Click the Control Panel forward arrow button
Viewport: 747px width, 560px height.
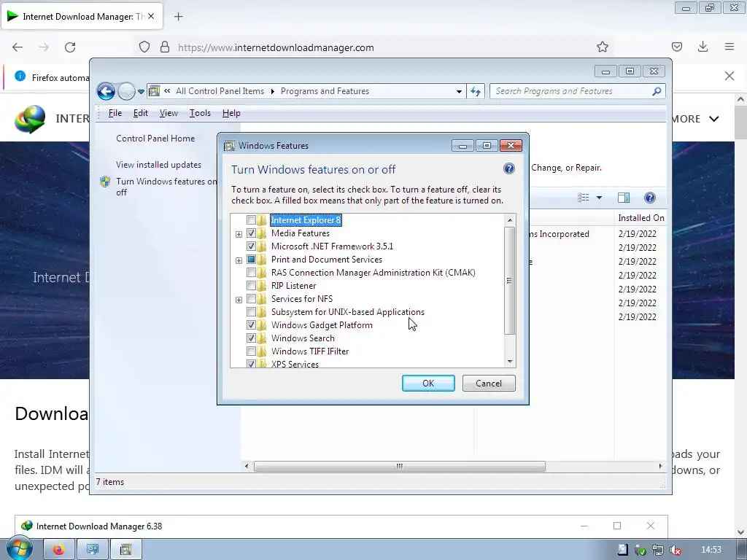(x=126, y=91)
